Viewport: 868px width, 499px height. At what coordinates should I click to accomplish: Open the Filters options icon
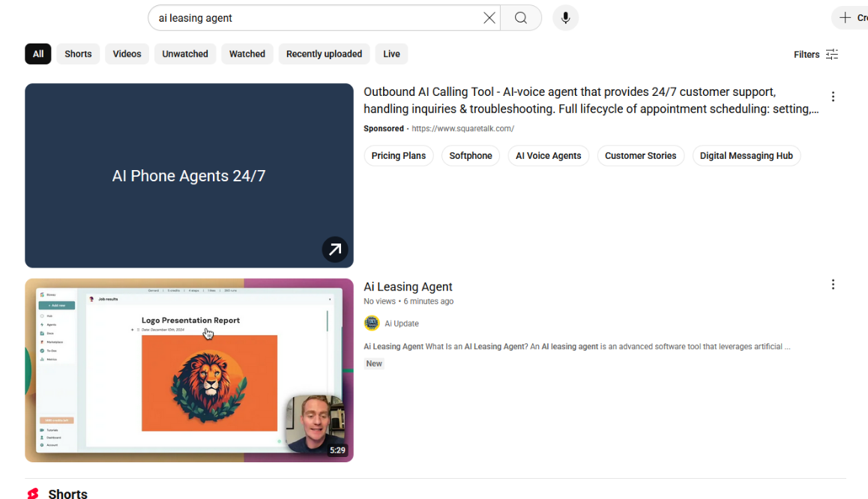(x=831, y=54)
